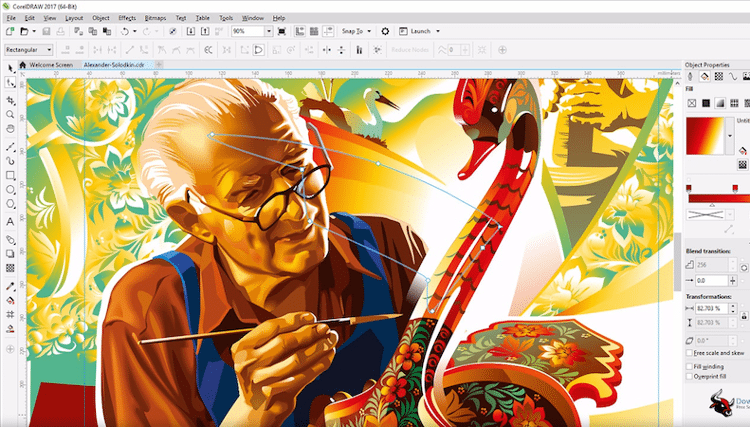Image resolution: width=750 pixels, height=427 pixels.
Task: Choose the Ellipse tool
Action: tap(11, 189)
